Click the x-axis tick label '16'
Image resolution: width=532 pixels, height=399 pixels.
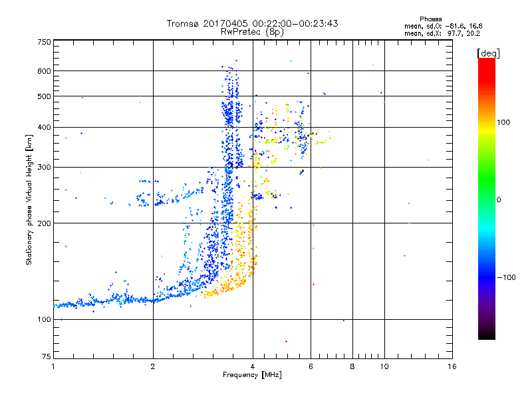[x=452, y=366]
